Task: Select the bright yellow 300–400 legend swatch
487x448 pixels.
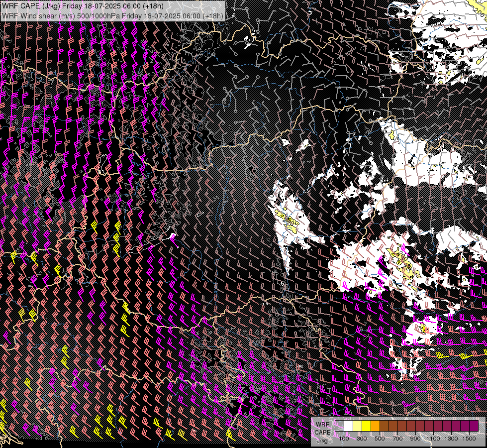Action: pyautogui.click(x=367, y=426)
